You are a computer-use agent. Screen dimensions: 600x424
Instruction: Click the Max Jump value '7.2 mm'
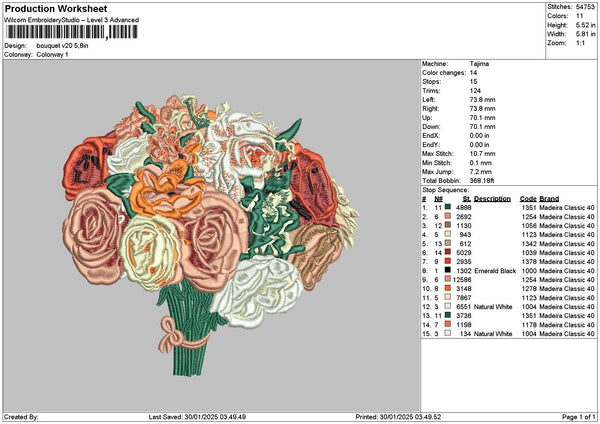[x=481, y=172]
